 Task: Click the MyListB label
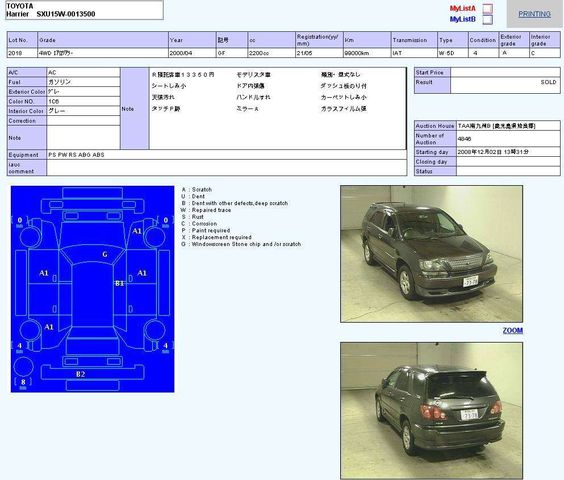(x=463, y=19)
